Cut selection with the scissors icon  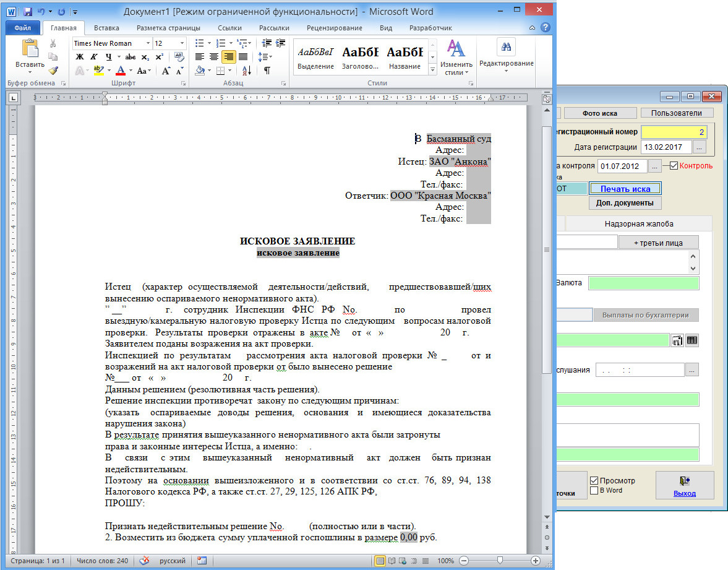(53, 43)
